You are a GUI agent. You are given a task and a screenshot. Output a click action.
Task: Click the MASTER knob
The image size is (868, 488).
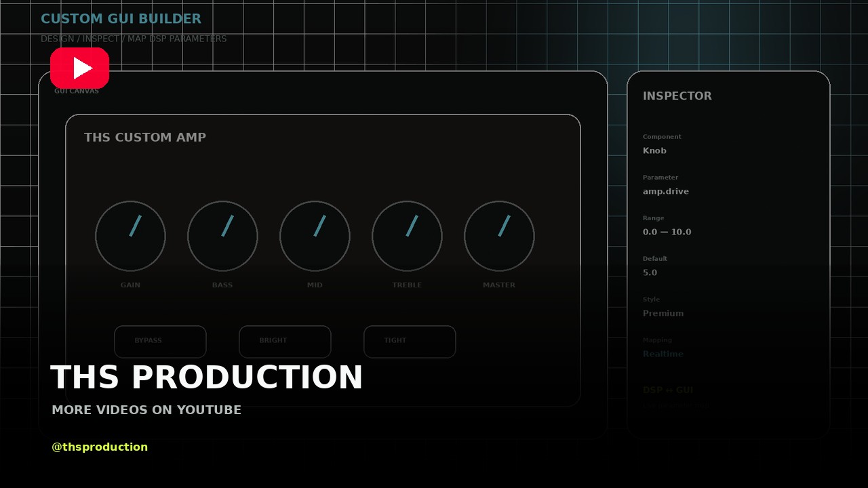click(499, 237)
